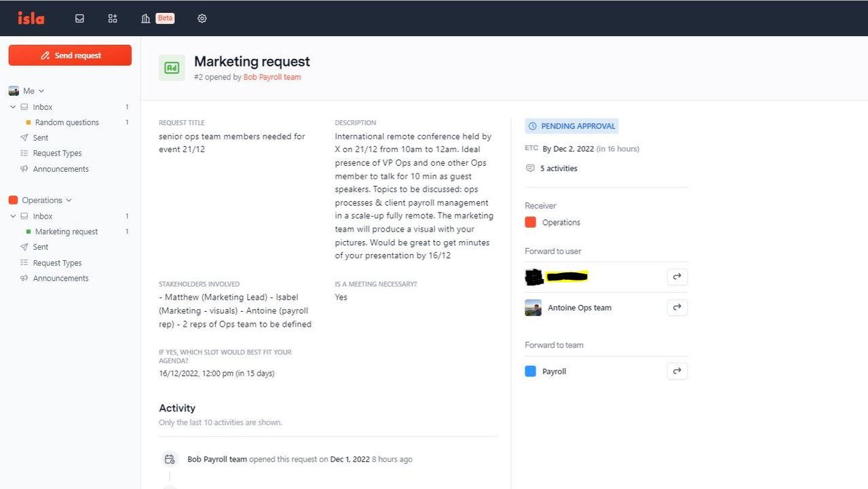Select Marketing request in Operations inbox

click(66, 232)
